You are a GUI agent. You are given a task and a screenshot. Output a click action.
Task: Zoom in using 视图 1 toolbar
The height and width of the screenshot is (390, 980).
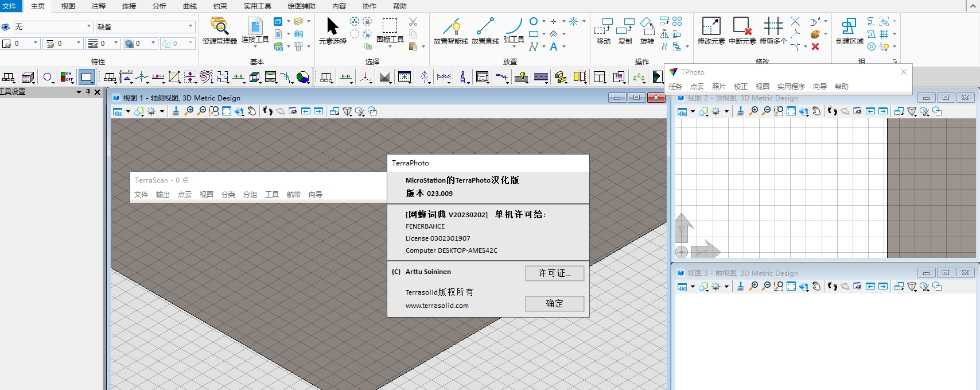tap(189, 111)
